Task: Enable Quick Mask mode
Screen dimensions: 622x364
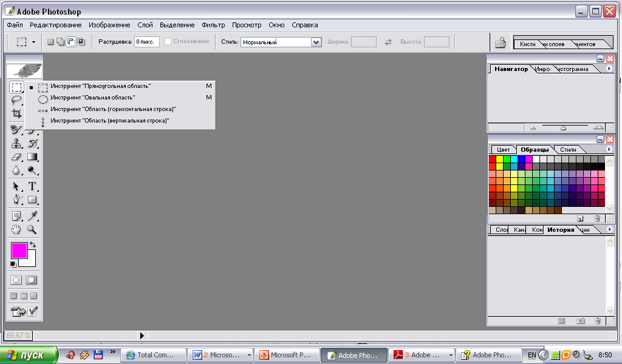Action: [x=32, y=280]
